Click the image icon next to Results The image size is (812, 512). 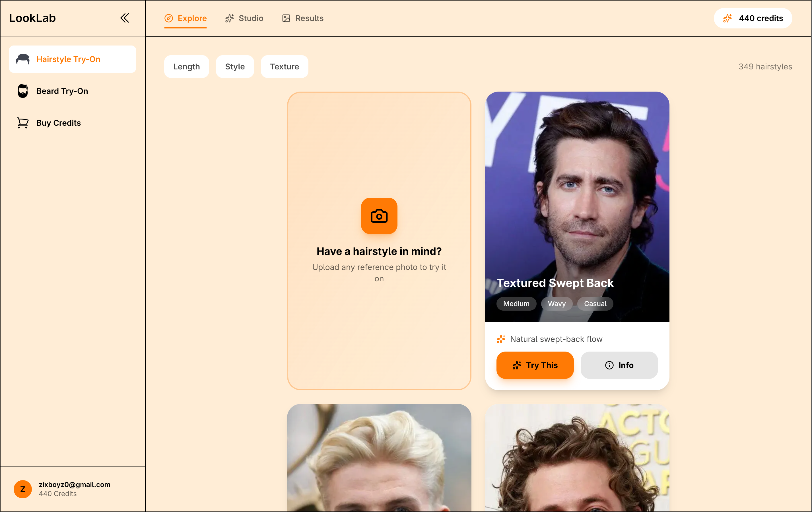[286, 18]
